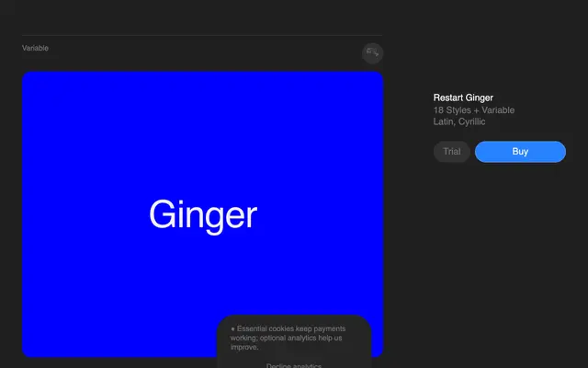
Task: Click the Essential cookies message text
Action: coord(288,338)
